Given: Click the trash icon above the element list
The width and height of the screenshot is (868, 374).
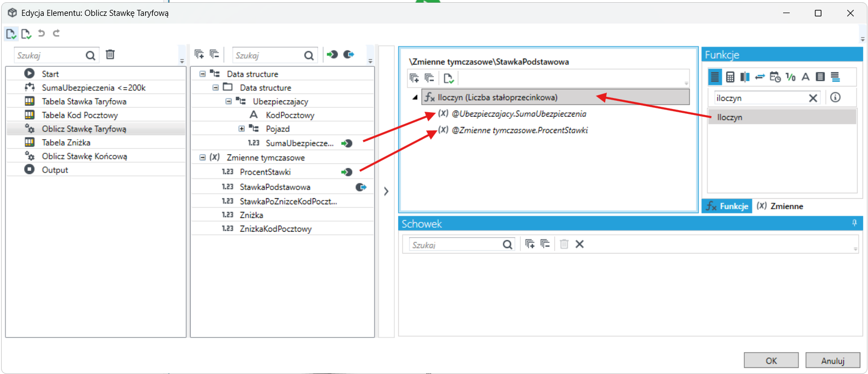Looking at the screenshot, I should pos(110,54).
